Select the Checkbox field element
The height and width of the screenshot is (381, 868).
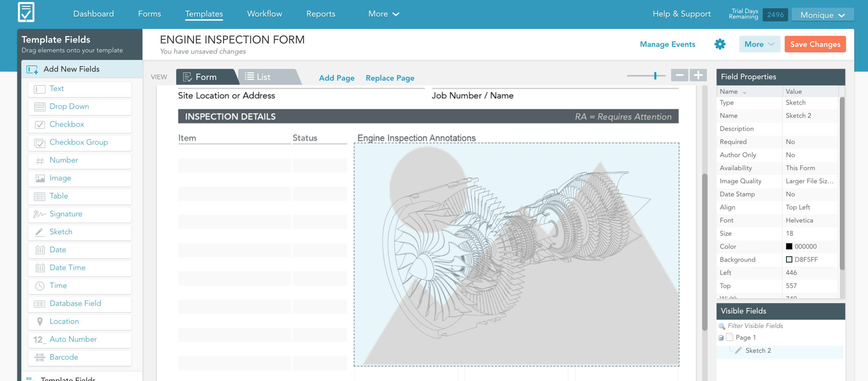coord(80,125)
